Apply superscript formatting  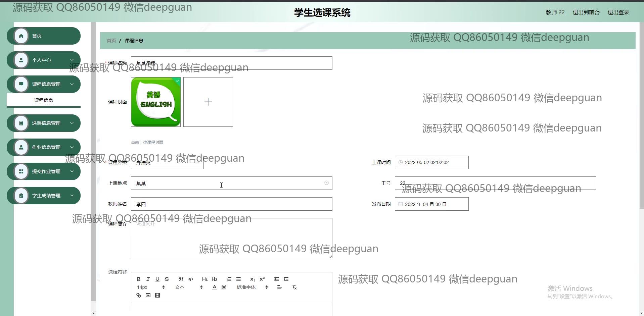pyautogui.click(x=262, y=279)
